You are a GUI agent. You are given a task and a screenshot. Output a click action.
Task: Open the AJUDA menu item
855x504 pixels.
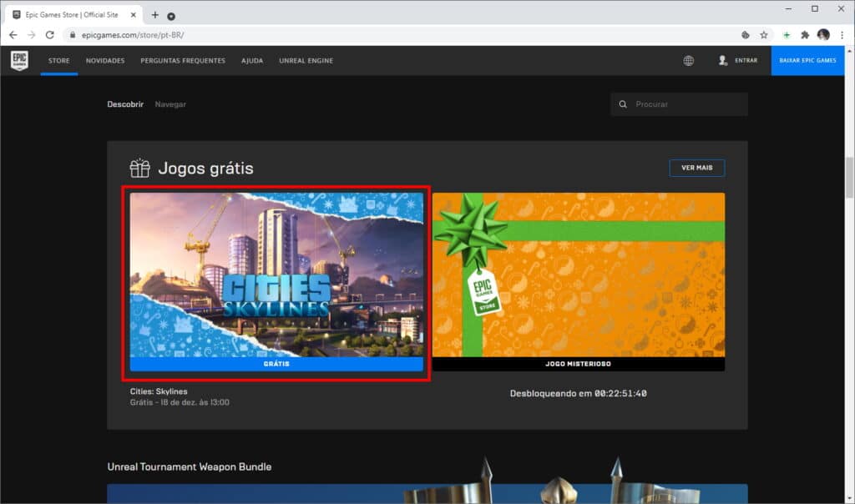(252, 60)
